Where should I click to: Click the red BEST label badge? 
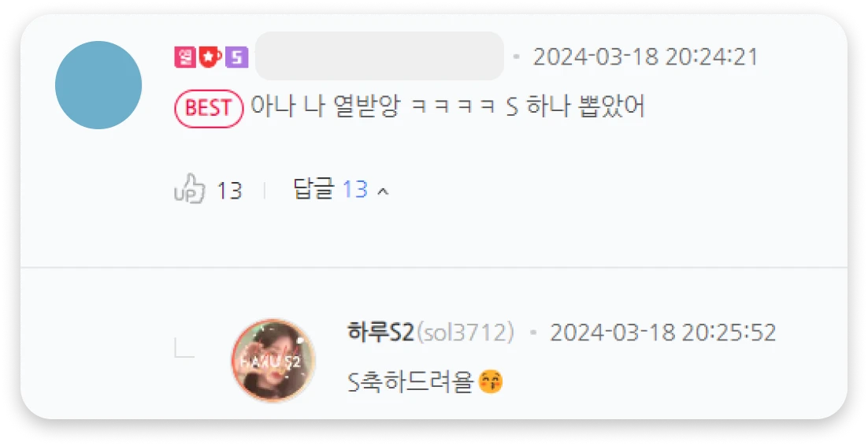click(x=209, y=108)
